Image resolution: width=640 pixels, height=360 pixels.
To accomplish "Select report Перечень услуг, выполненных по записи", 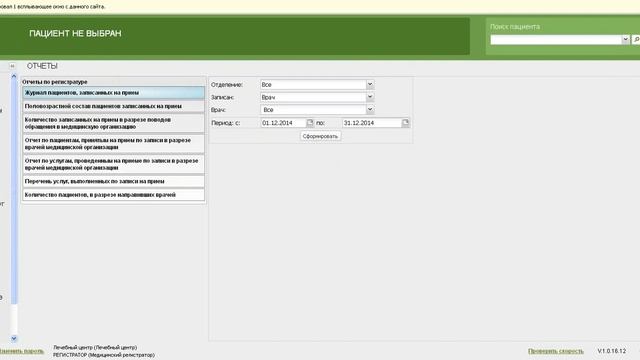I will (x=113, y=181).
